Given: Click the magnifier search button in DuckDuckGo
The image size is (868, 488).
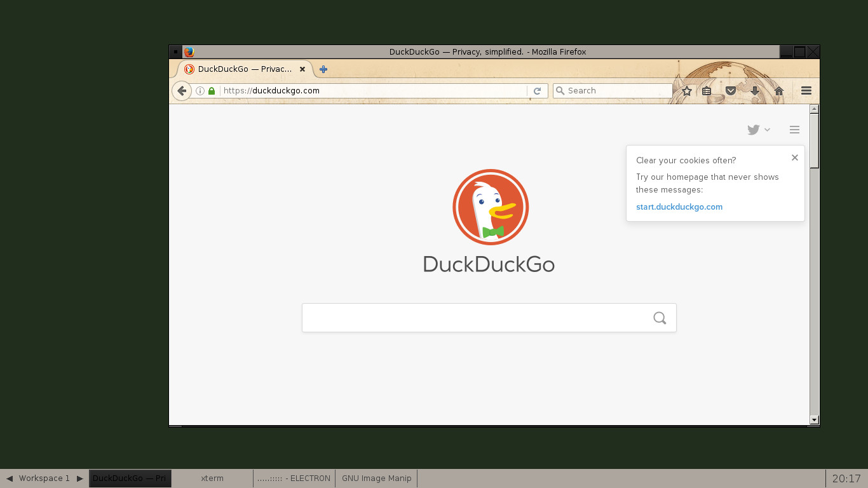Looking at the screenshot, I should pos(660,318).
